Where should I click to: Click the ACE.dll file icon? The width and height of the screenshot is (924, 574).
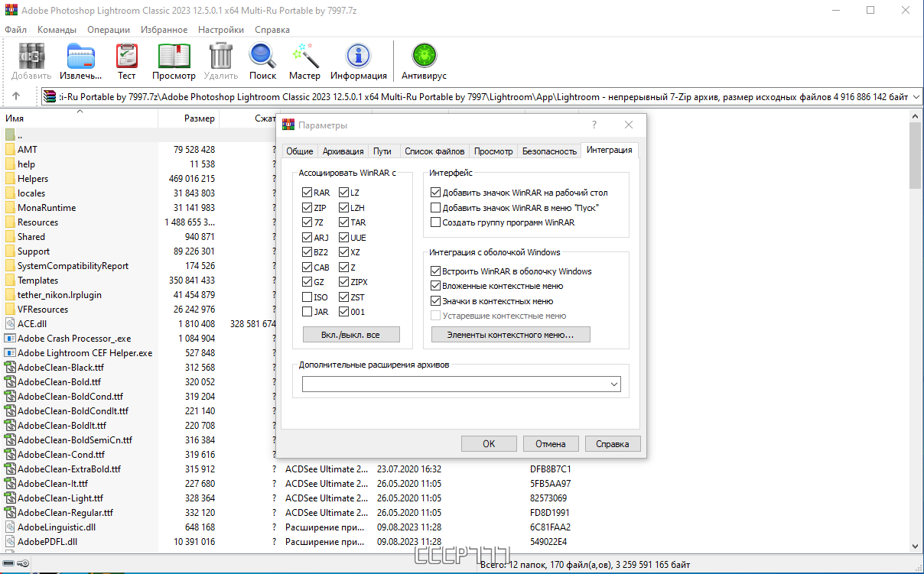point(10,323)
